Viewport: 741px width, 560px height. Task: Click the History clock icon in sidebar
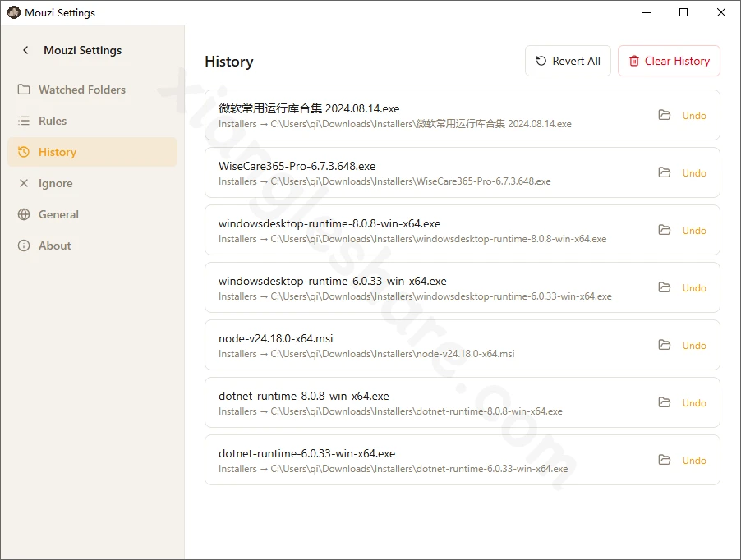pyautogui.click(x=24, y=152)
